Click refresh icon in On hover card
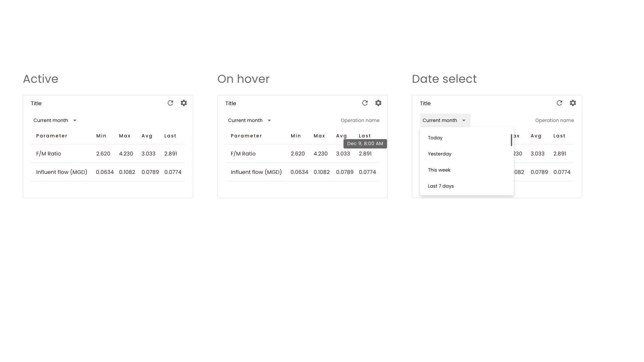 click(x=365, y=103)
